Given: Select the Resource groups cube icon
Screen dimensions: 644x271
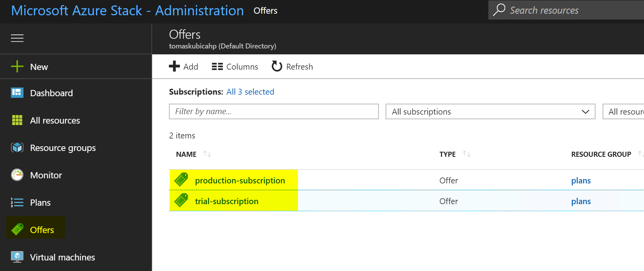Looking at the screenshot, I should [x=17, y=147].
